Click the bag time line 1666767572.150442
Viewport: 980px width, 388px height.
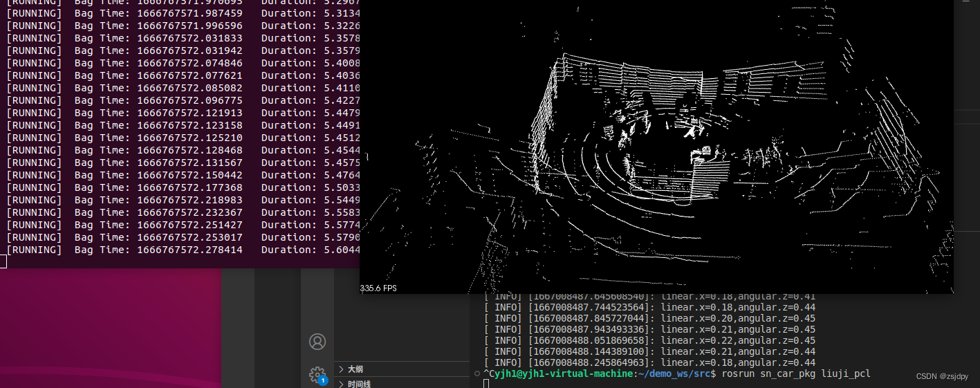pos(183,175)
